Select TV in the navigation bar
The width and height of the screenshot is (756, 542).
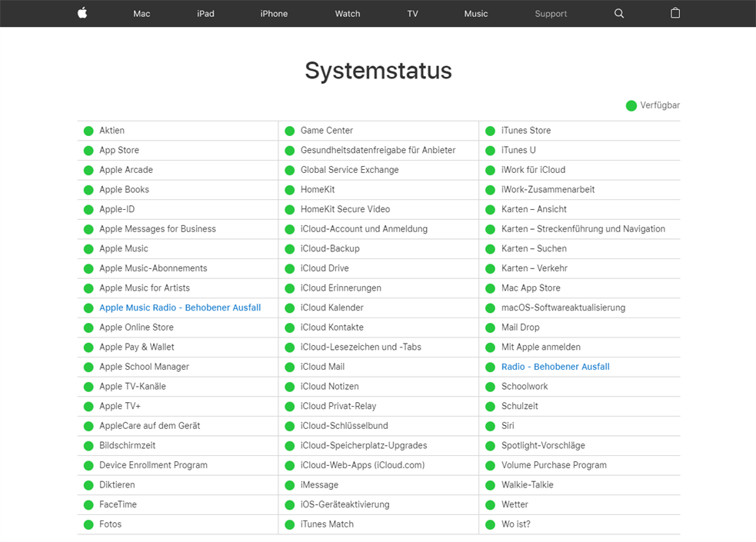412,14
